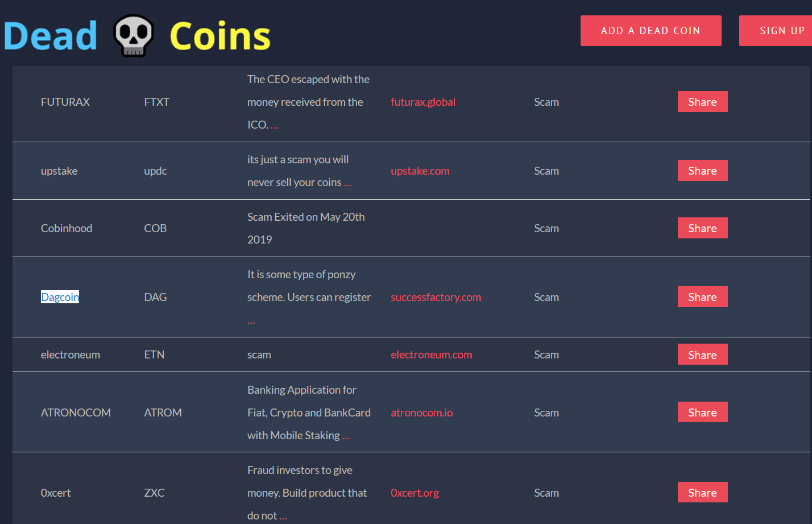The height and width of the screenshot is (524, 812).
Task: Share the upstake coin entry
Action: [x=702, y=171]
